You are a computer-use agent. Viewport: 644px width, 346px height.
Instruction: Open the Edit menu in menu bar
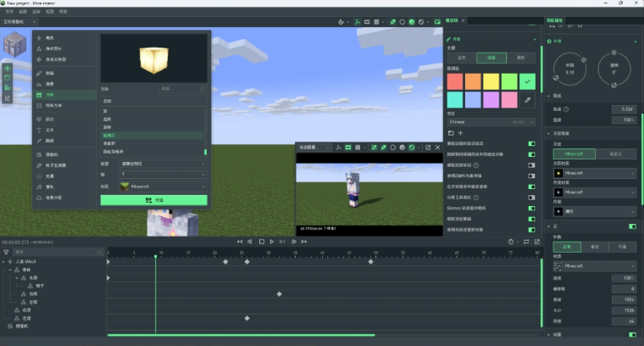click(x=23, y=12)
